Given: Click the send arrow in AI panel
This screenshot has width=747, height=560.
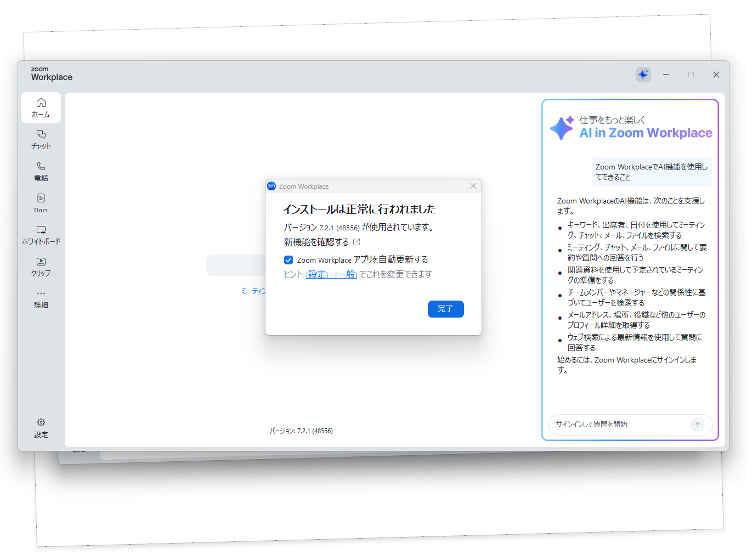Looking at the screenshot, I should [x=698, y=425].
